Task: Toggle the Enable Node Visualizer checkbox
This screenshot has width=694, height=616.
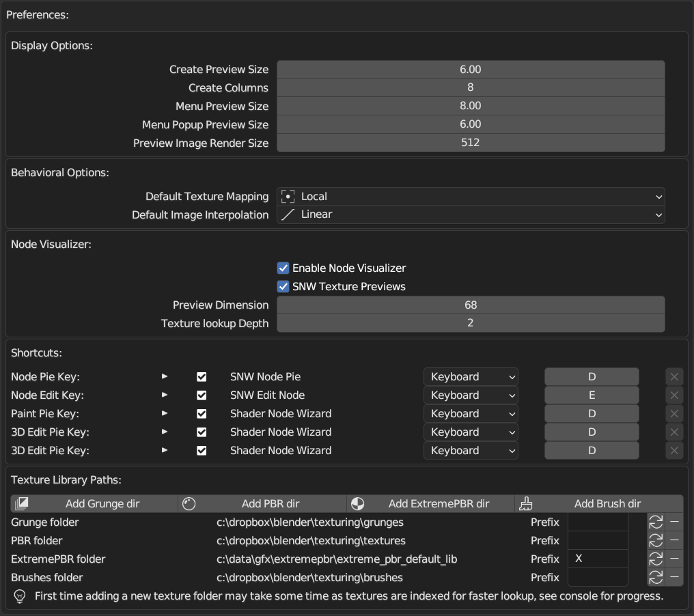Action: (283, 268)
